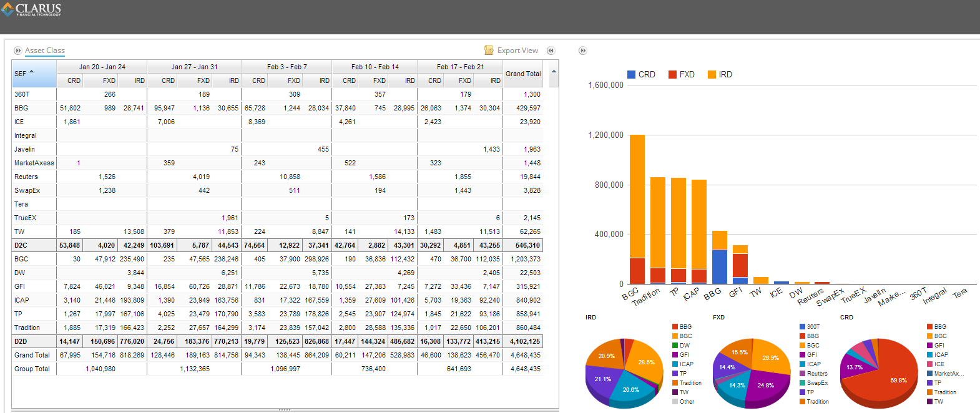Click the Group Total value 1,040,980

[x=100, y=369]
